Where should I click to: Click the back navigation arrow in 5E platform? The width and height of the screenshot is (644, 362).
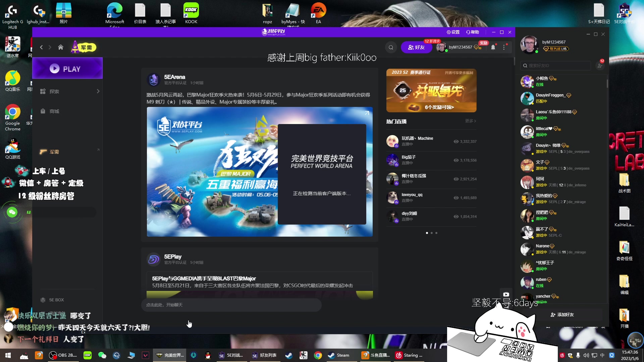(41, 47)
